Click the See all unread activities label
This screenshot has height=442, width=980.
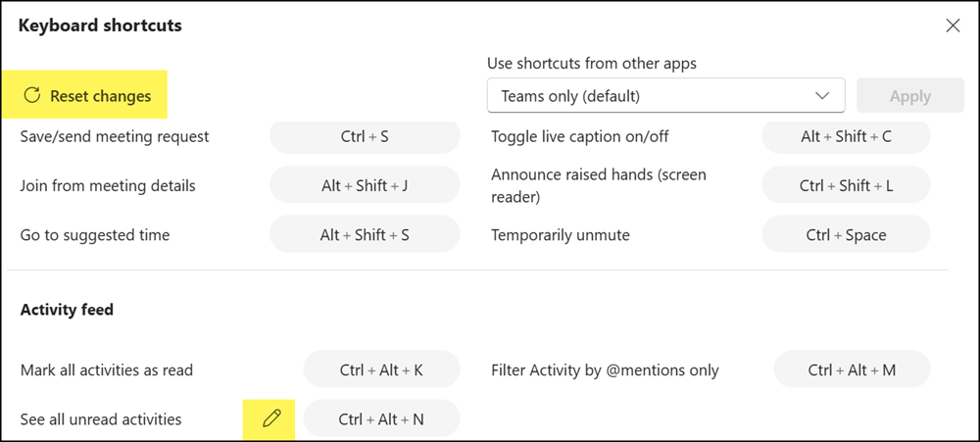[101, 418]
